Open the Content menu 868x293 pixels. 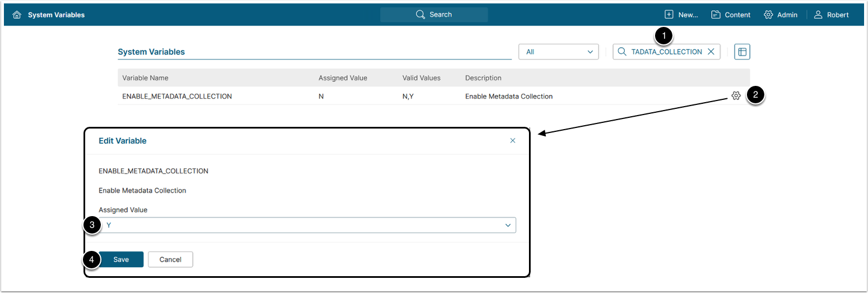coord(731,15)
